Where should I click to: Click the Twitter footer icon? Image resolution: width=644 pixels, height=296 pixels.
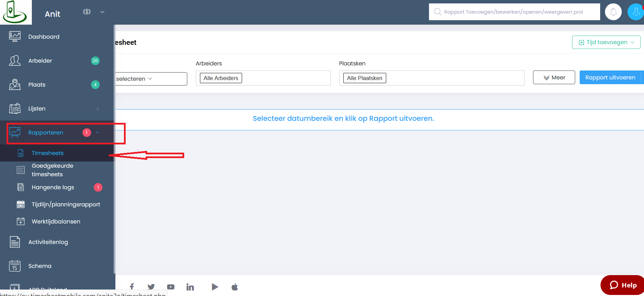tap(151, 287)
